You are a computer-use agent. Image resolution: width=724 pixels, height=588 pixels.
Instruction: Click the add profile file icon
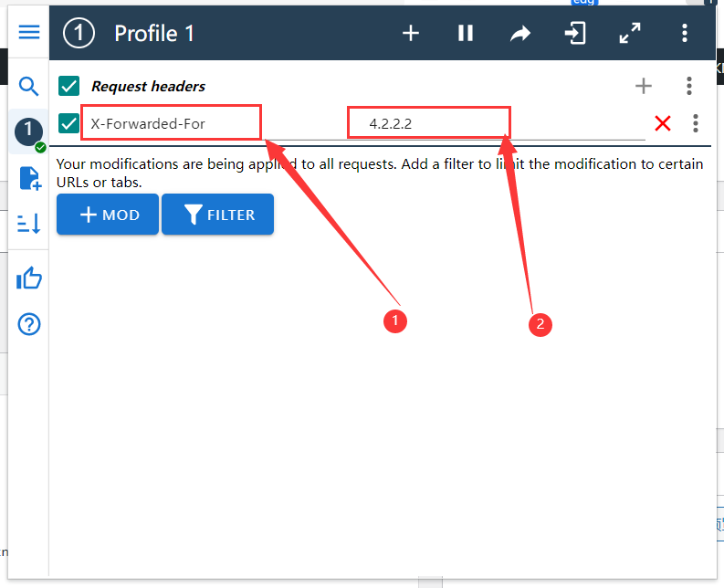[29, 178]
